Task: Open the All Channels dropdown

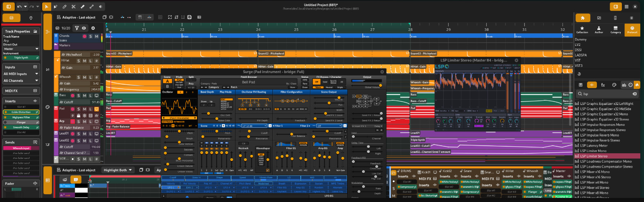Action: click(21, 81)
